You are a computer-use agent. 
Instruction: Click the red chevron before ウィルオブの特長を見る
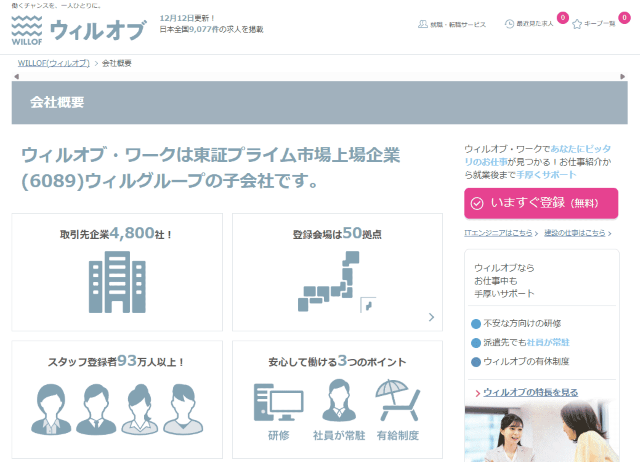478,393
